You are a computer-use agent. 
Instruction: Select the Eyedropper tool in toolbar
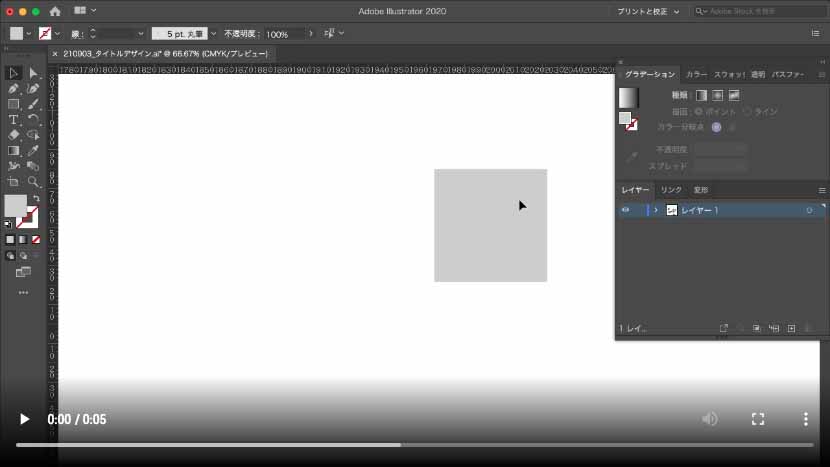coord(33,151)
